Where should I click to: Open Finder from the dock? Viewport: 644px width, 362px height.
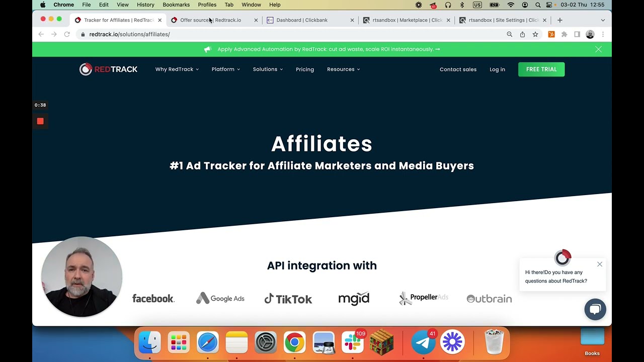point(149,342)
